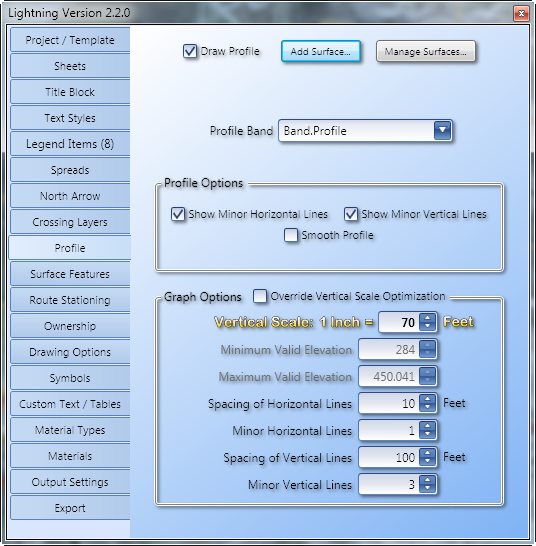Click Minor Horizontal Lines value field
Viewport: 536px width, 546px height.
pos(389,430)
